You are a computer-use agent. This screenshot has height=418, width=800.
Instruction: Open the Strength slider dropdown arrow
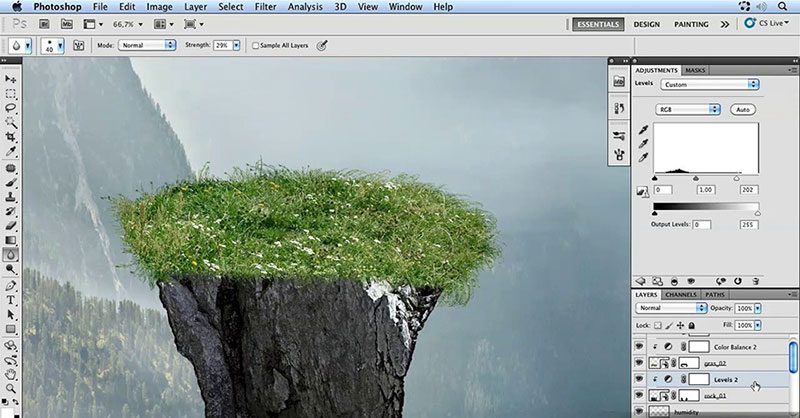(x=236, y=45)
